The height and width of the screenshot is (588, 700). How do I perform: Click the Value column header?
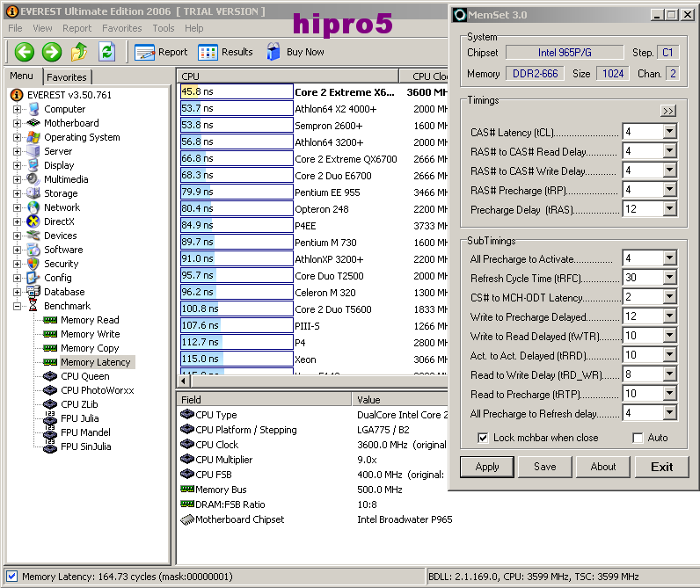point(400,399)
